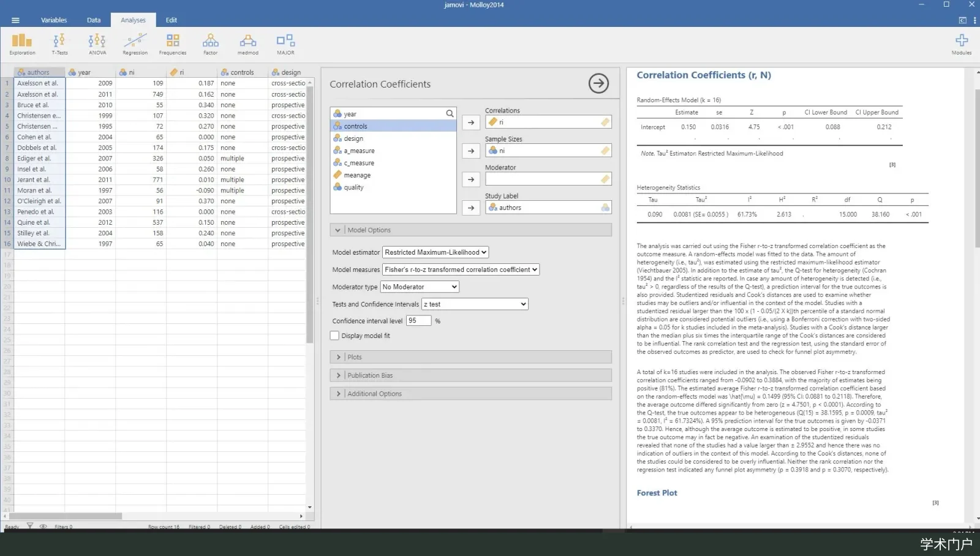Click the arrow button beside Sample Sizes box

(470, 151)
